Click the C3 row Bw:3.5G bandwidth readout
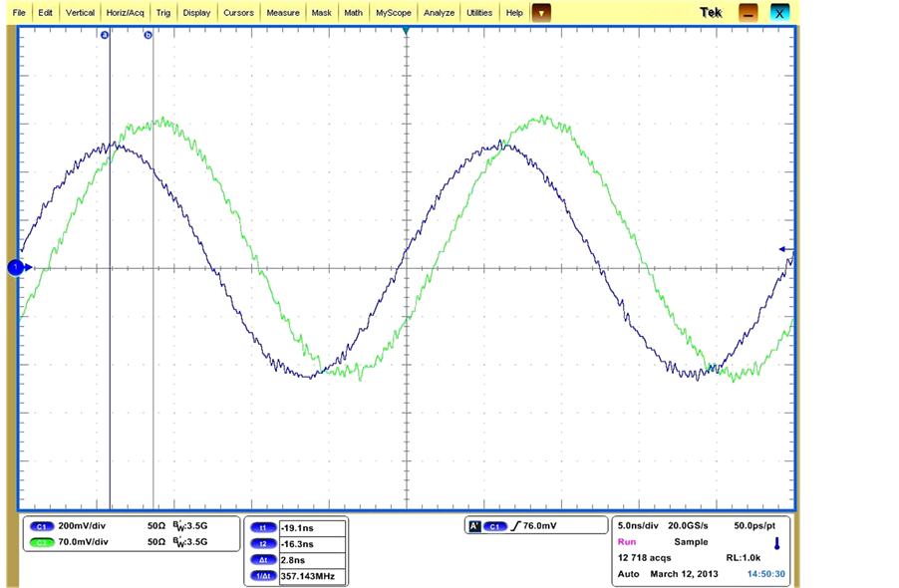Viewport: 899px width, 588px height. click(x=190, y=541)
